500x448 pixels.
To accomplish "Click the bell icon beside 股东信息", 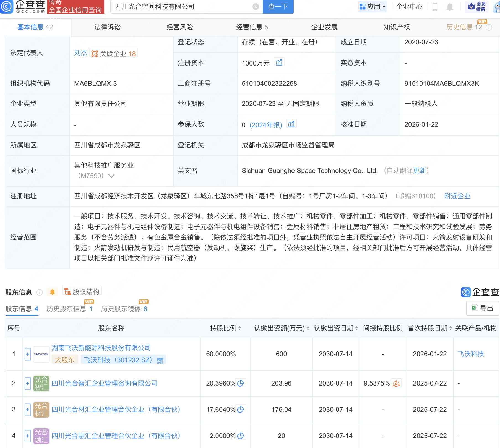I will click(52, 291).
